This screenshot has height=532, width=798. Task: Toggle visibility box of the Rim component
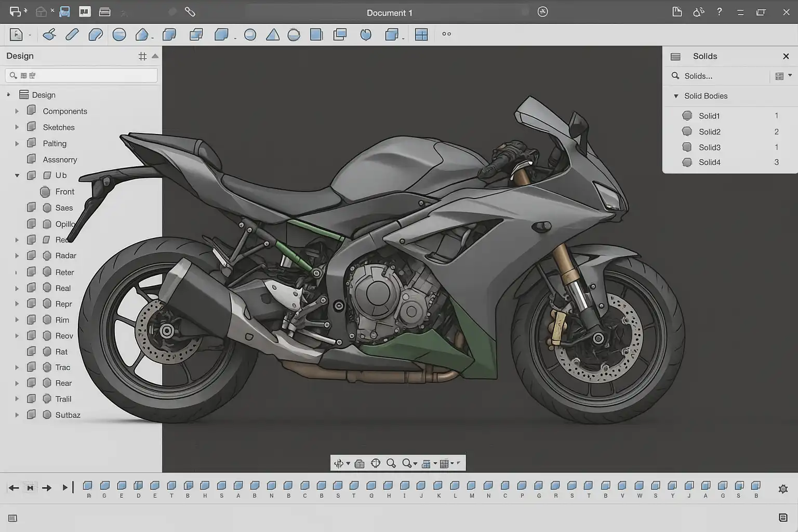pyautogui.click(x=31, y=320)
